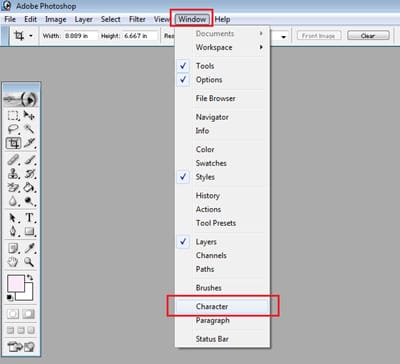
Task: Select the Brush tool
Action: tap(29, 160)
